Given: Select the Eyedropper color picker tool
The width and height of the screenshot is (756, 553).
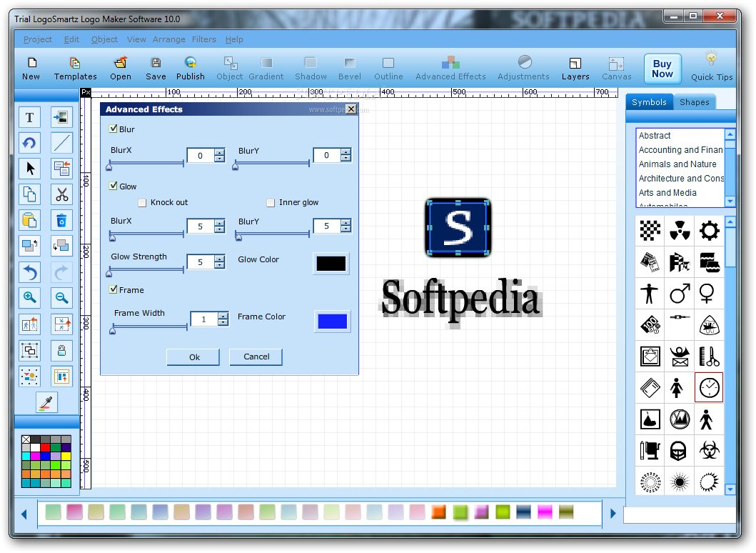Looking at the screenshot, I should click(x=47, y=402).
